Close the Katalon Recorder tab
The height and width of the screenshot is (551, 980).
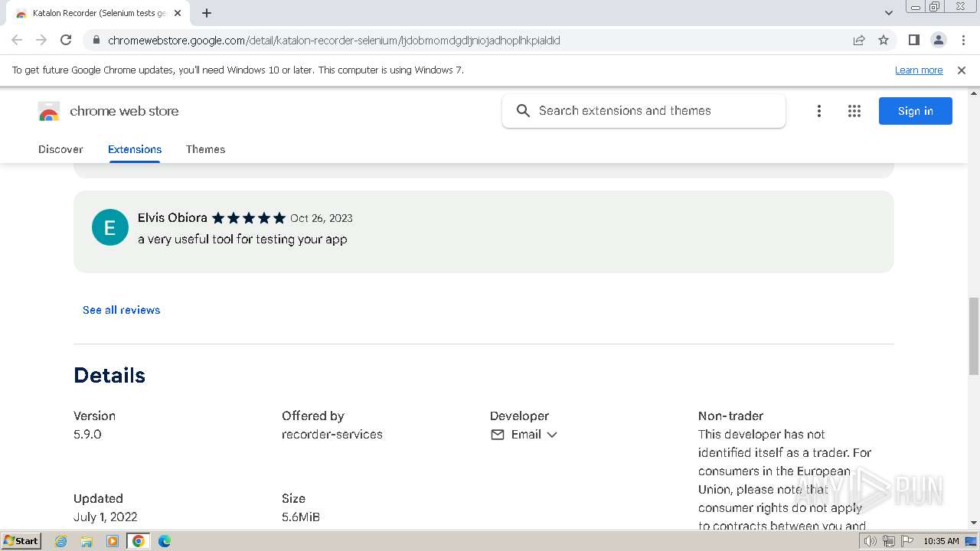(x=178, y=13)
